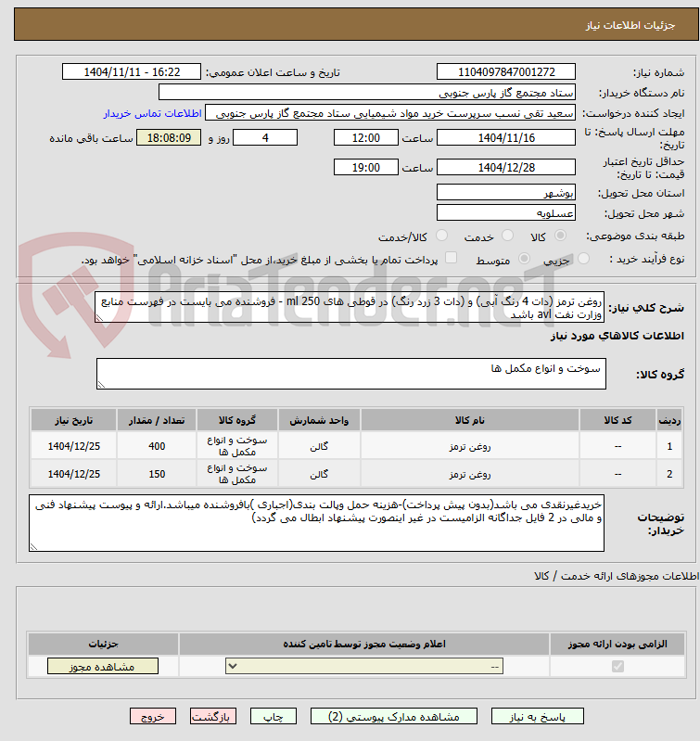Click the request creator field سعید تقی نسب
Screen dimensions: 700x741
(390, 113)
